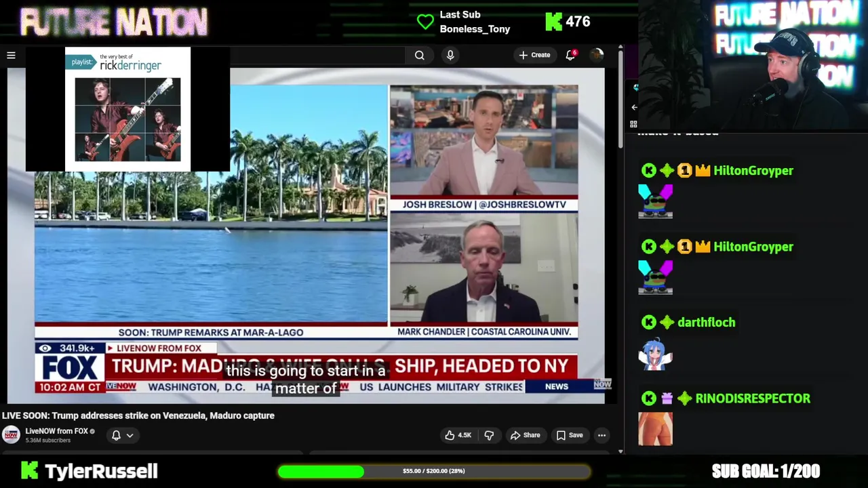Click the Kick badge beside darthfloch
868x488 pixels.
tap(649, 323)
